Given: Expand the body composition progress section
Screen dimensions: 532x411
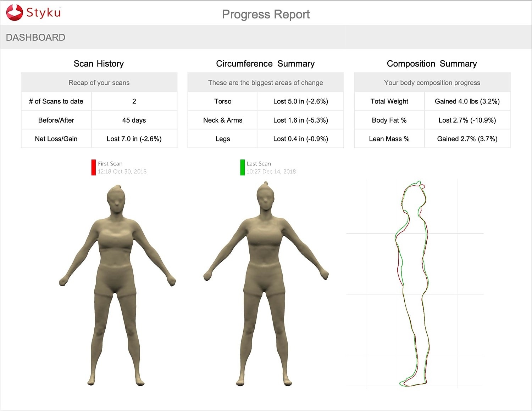Looking at the screenshot, I should click(x=432, y=82).
